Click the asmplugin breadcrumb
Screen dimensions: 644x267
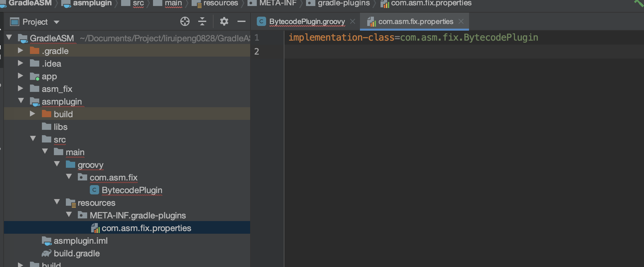tap(92, 3)
